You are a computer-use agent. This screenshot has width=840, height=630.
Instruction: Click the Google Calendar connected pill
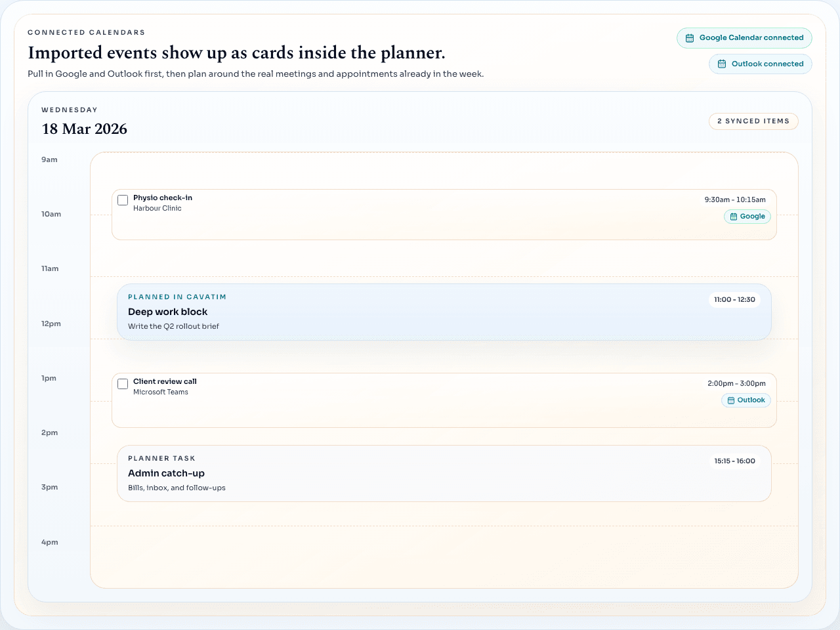click(744, 38)
